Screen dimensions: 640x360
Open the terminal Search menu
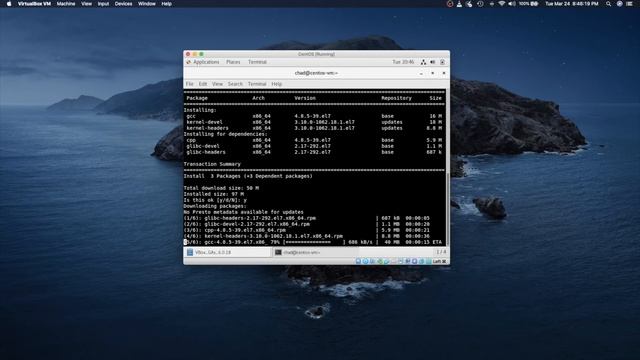235,84
